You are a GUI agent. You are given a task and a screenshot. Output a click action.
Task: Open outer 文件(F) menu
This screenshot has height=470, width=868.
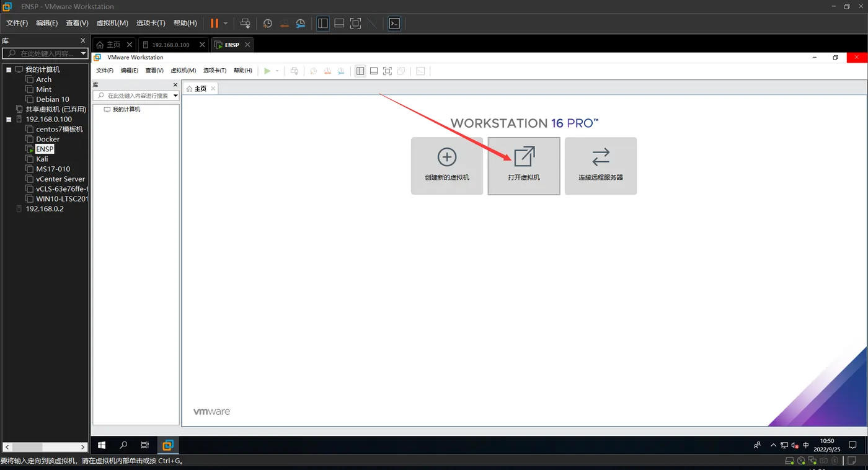17,23
